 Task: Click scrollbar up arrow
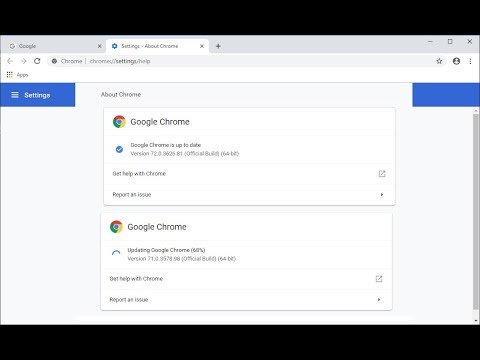pos(476,111)
